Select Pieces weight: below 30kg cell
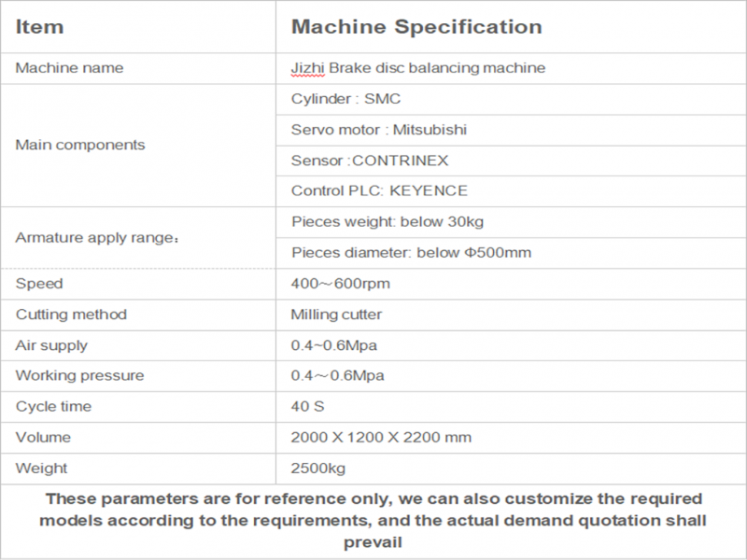Screen dimensions: 747x560 click(x=388, y=222)
